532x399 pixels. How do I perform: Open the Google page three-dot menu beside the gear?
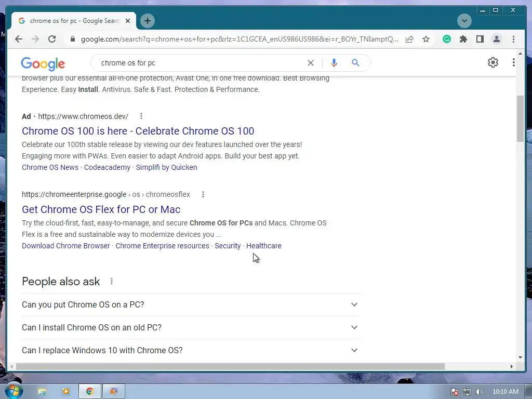[514, 62]
